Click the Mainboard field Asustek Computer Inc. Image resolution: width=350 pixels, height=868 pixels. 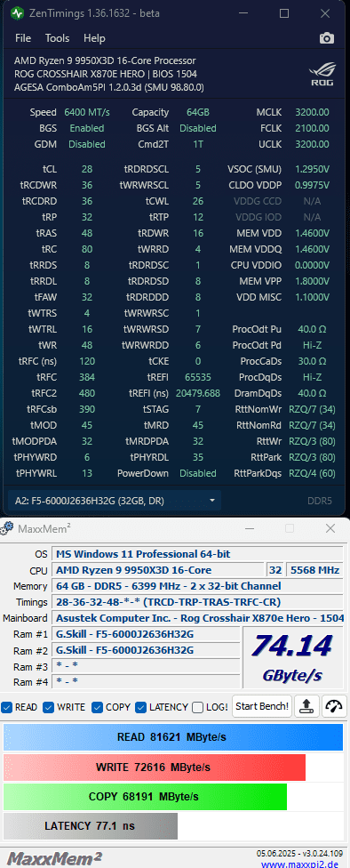pos(198,618)
